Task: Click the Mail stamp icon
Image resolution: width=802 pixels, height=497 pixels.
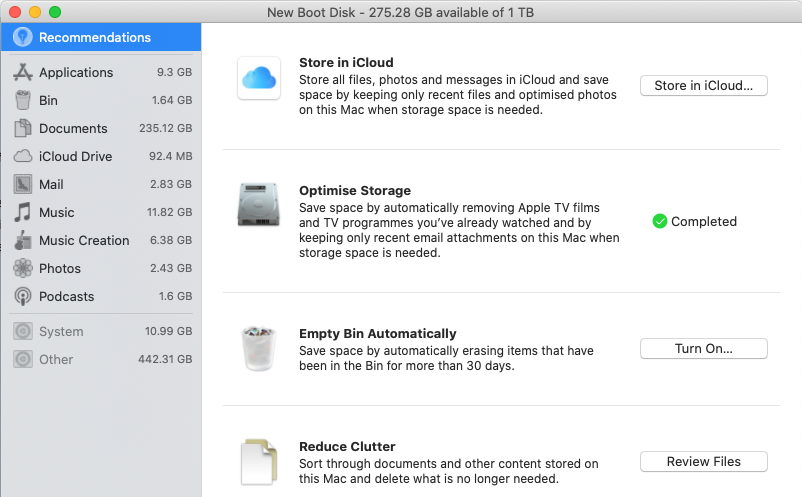Action: pos(23,184)
